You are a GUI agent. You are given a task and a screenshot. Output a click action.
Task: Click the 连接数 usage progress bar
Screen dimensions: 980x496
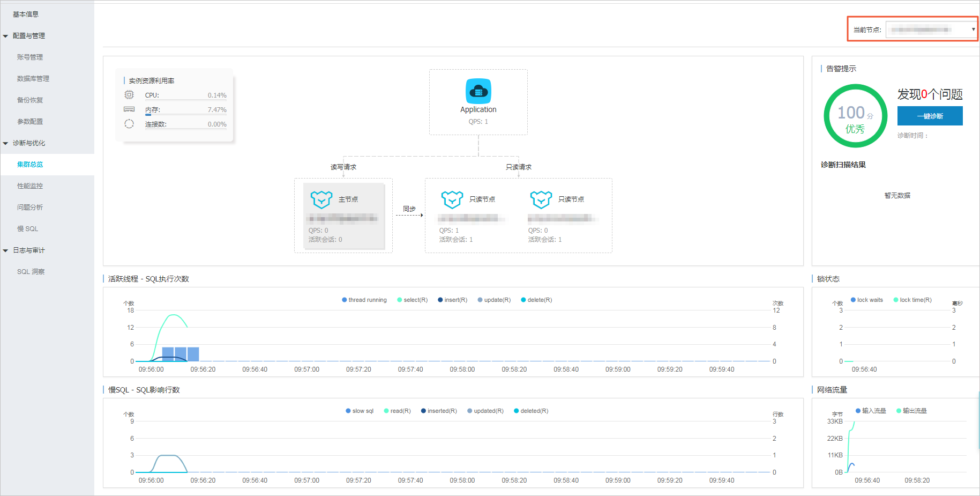[185, 129]
